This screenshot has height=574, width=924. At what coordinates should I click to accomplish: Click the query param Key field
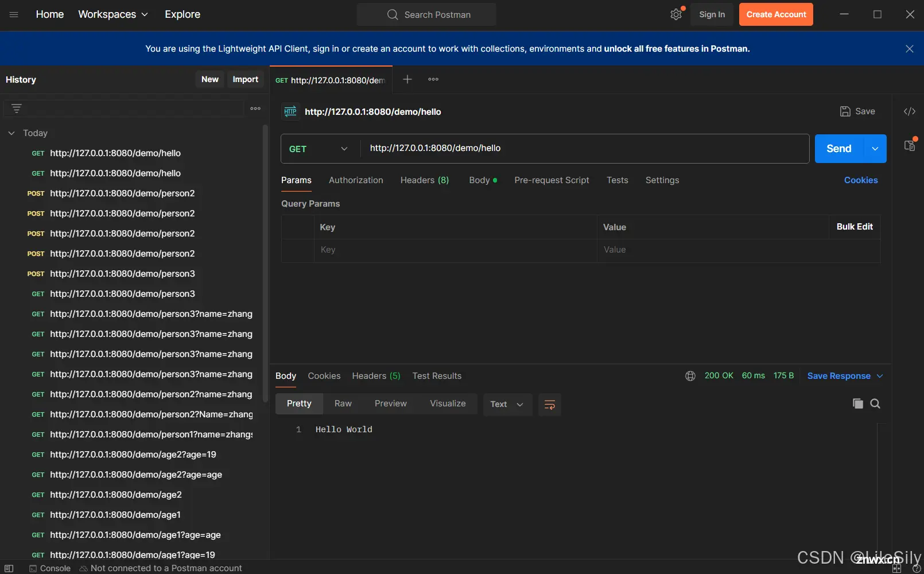456,250
